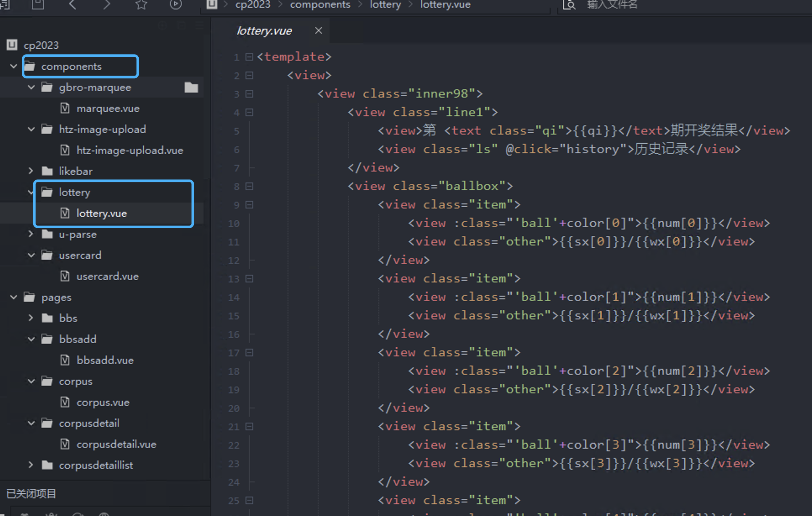The width and height of the screenshot is (812, 516).
Task: Expand the u-parse folder chevron
Action: (x=31, y=234)
